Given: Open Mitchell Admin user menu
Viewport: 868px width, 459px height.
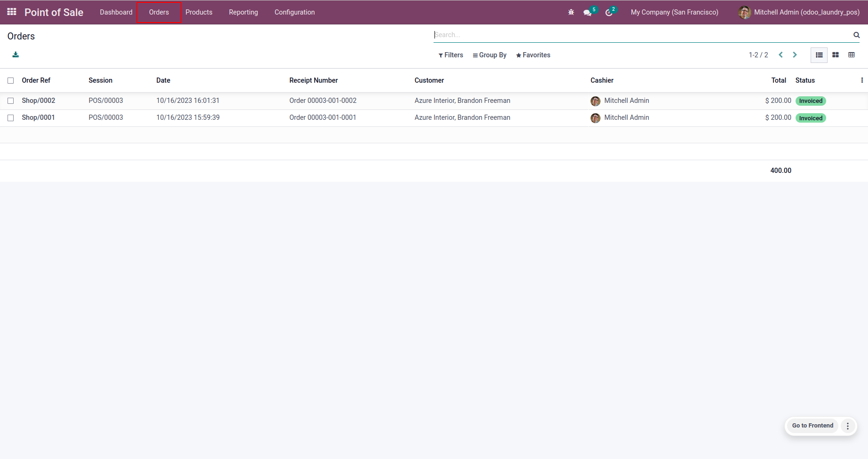Looking at the screenshot, I should coord(799,12).
